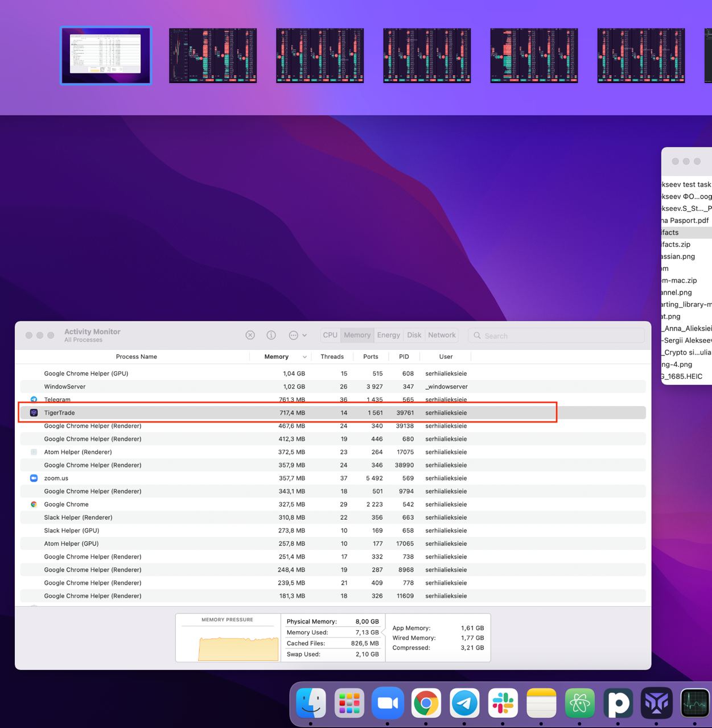Image resolution: width=712 pixels, height=728 pixels.
Task: Open Launchpad from the Dock
Action: [x=349, y=703]
